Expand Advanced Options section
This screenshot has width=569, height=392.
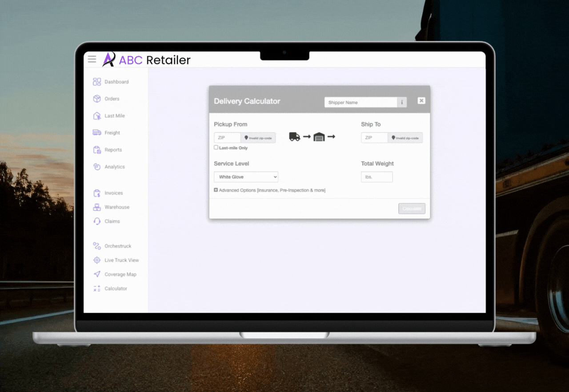click(216, 190)
